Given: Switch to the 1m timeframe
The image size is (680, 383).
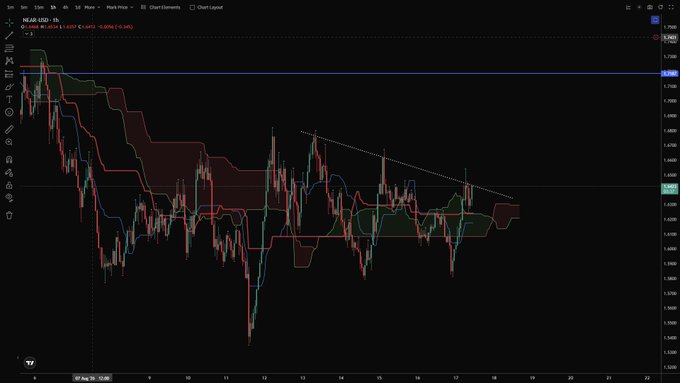Looking at the screenshot, I should click(x=10, y=7).
